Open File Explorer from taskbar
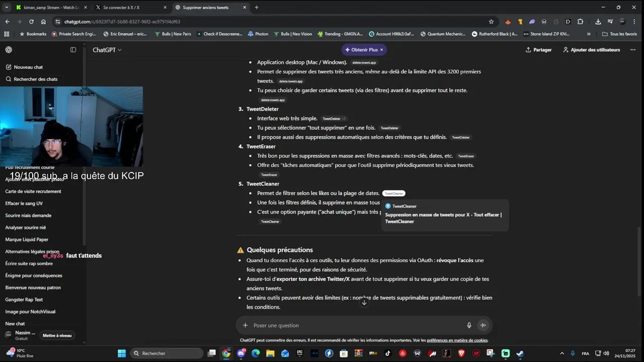 tap(270, 353)
